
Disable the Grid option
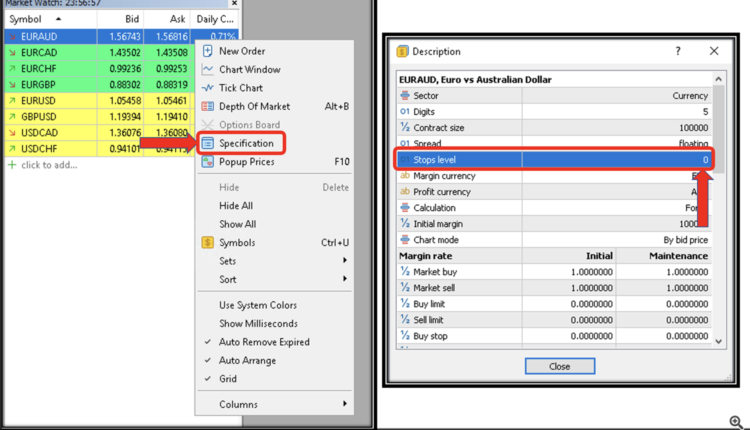point(228,379)
